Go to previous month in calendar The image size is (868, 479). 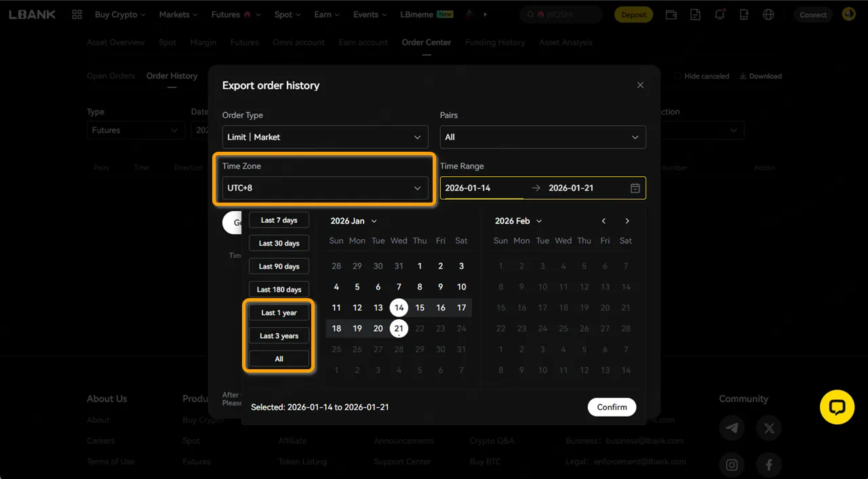(604, 221)
